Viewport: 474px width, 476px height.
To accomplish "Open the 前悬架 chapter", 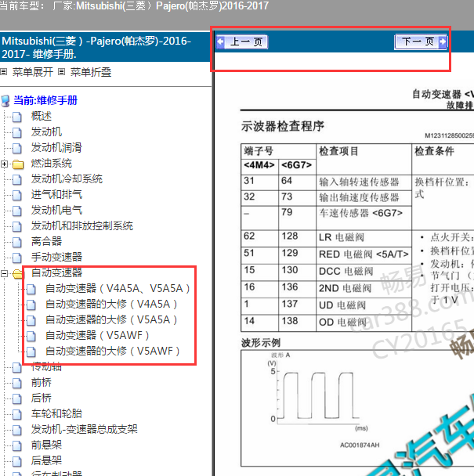I will point(46,445).
